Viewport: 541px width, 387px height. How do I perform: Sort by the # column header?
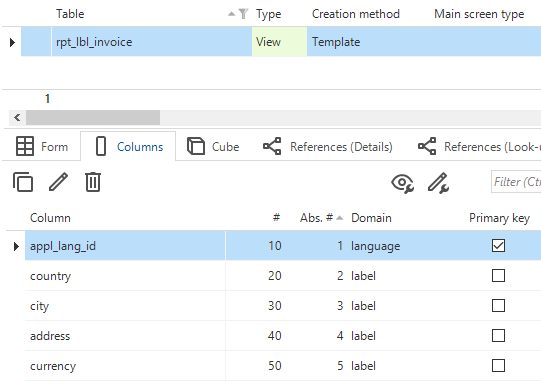[x=276, y=218]
